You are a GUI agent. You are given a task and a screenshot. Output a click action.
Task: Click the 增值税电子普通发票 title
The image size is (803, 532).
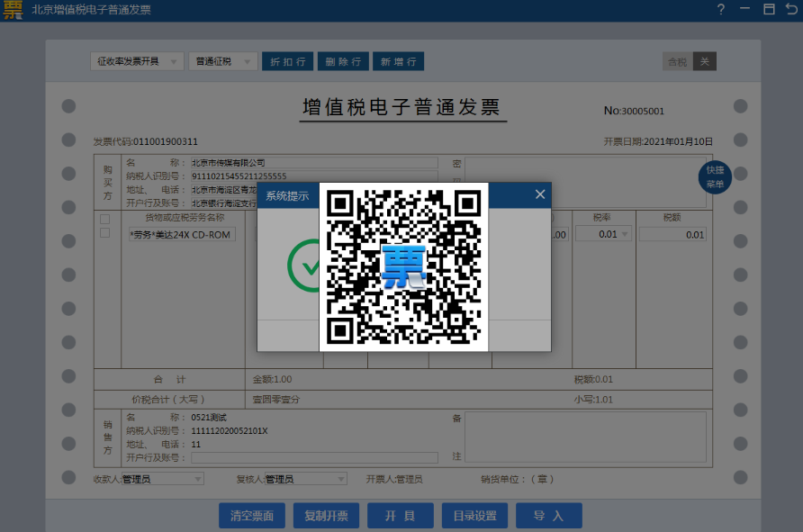coord(401,107)
